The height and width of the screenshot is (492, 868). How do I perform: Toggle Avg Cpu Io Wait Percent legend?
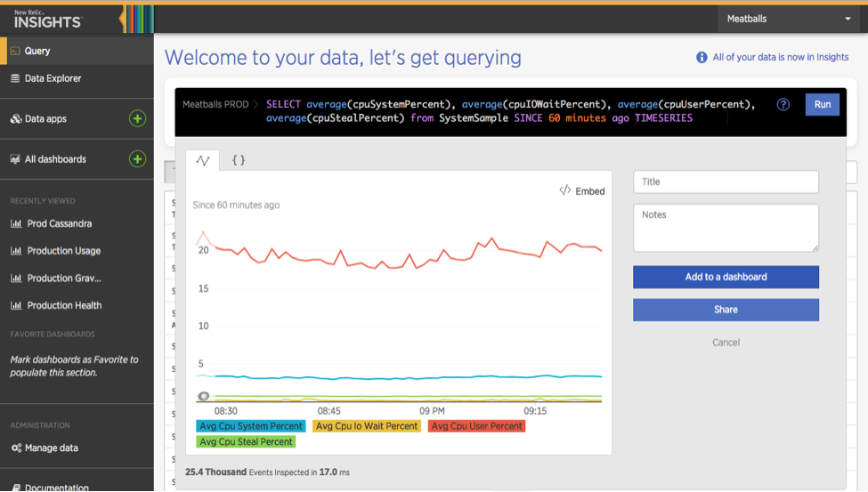pyautogui.click(x=367, y=426)
